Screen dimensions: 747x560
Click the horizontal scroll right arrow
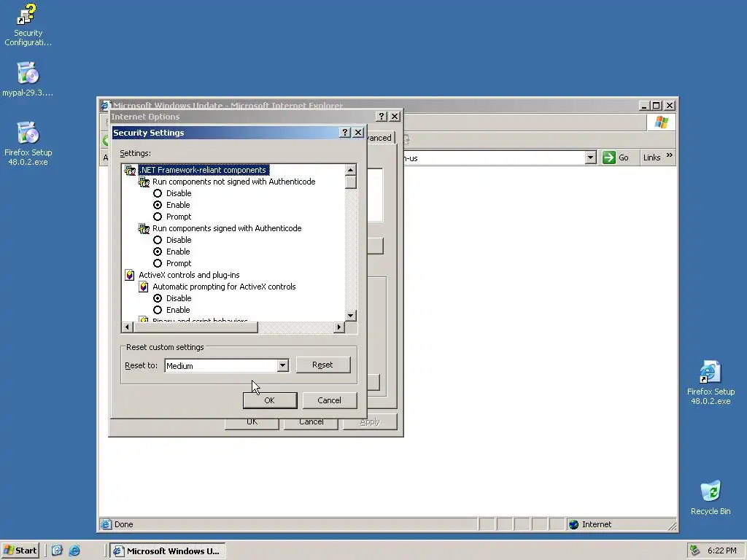(x=338, y=327)
